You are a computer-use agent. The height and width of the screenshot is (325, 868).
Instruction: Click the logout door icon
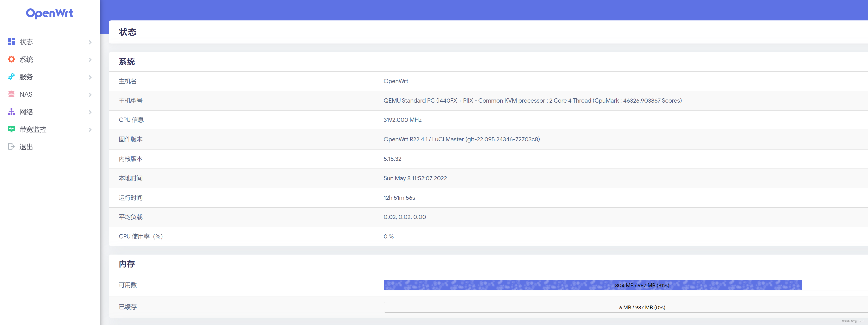[x=12, y=146]
